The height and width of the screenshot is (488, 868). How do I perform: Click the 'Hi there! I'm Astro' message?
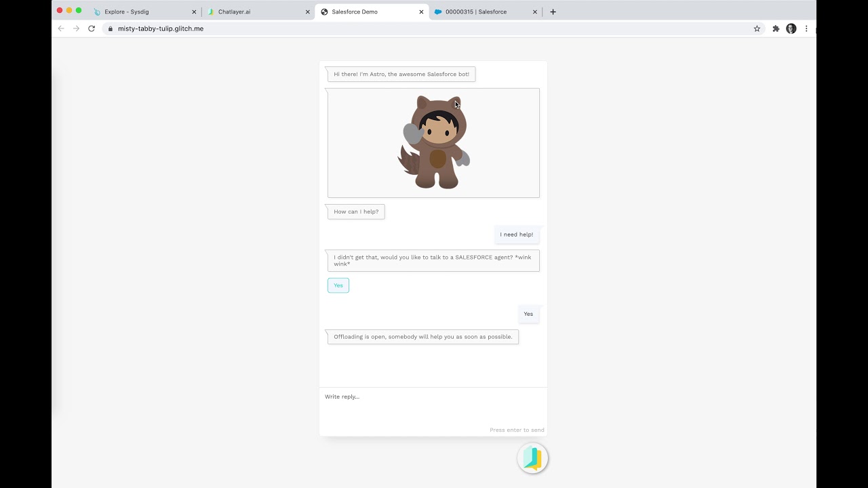pos(401,74)
